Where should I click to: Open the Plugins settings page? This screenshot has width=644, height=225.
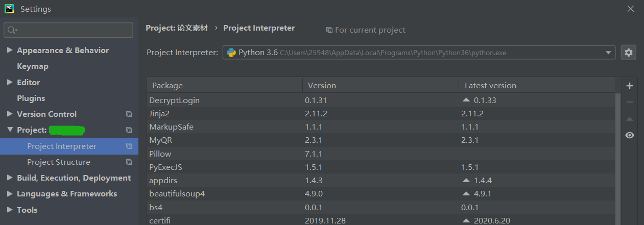[x=31, y=98]
